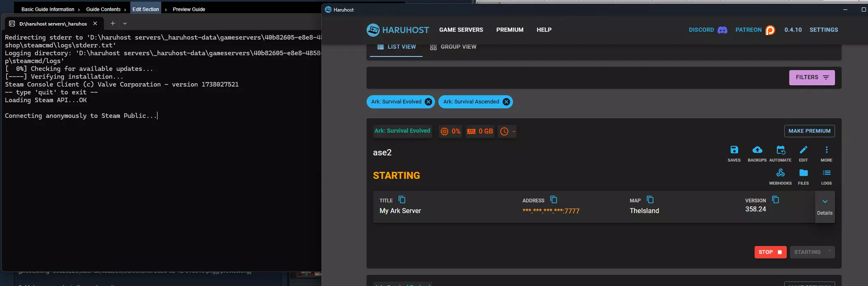Image resolution: width=868 pixels, height=286 pixels.
Task: Click the ase2 server name
Action: click(382, 152)
